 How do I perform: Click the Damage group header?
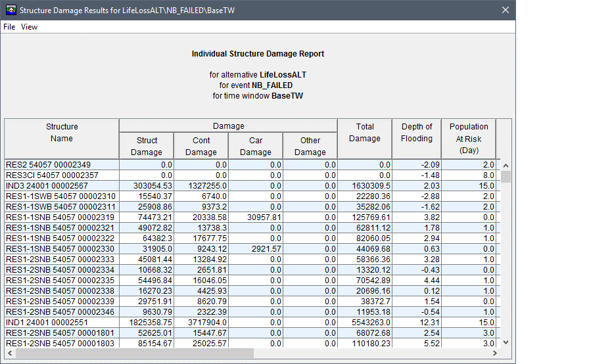(x=228, y=126)
